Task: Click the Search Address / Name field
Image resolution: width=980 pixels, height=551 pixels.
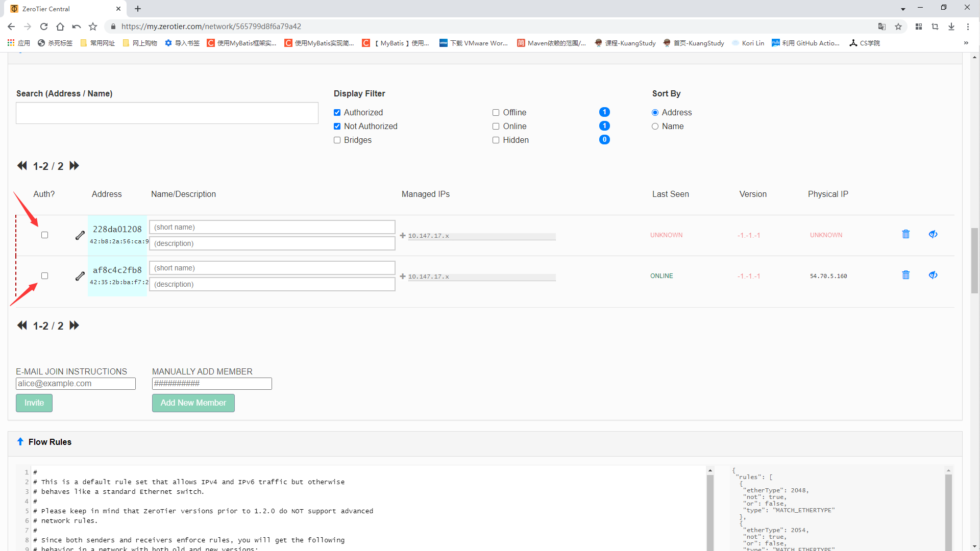Action: [167, 113]
